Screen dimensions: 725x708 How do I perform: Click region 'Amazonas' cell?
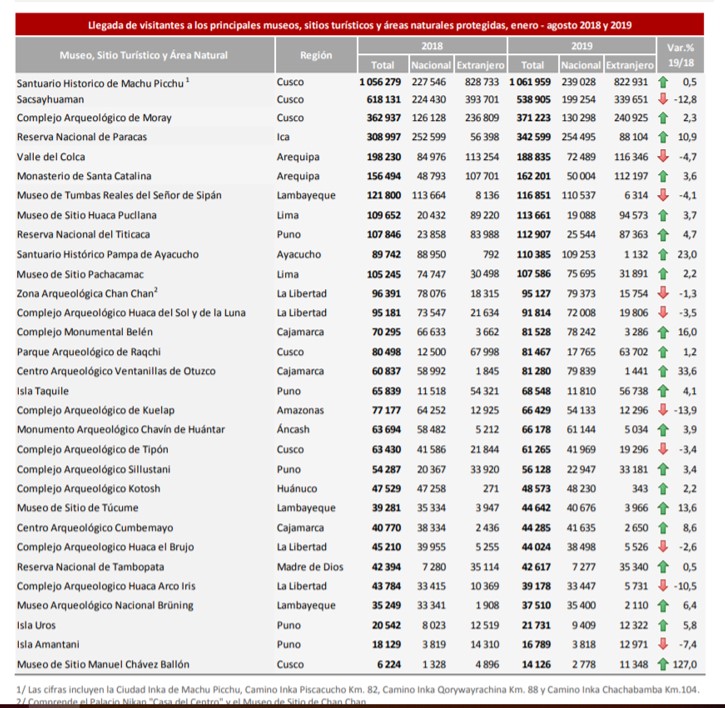[300, 410]
